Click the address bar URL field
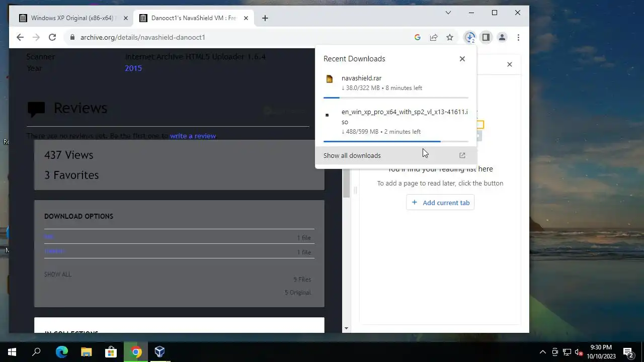 (x=236, y=37)
